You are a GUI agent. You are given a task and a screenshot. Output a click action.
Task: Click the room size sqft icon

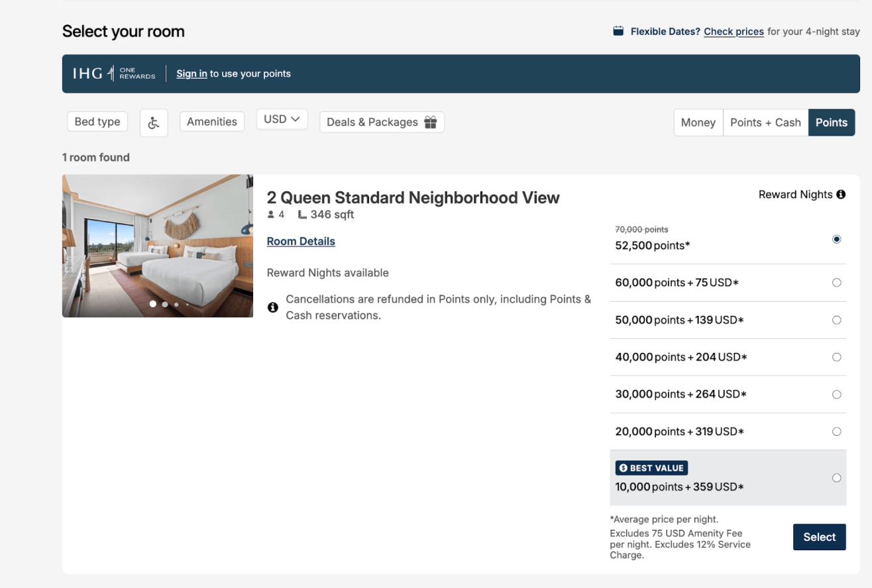[302, 215]
